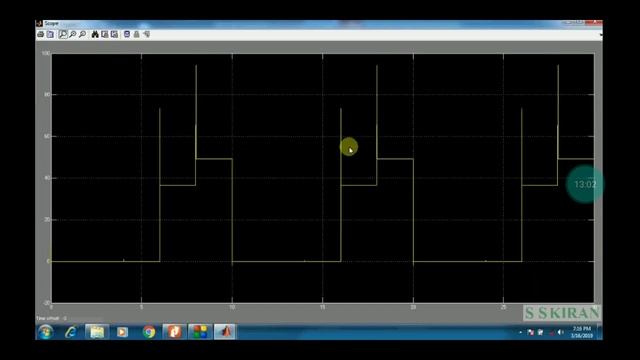640x360 pixels.
Task: Select the Zoom Y-axis magnifier tool
Action: pyautogui.click(x=82, y=34)
